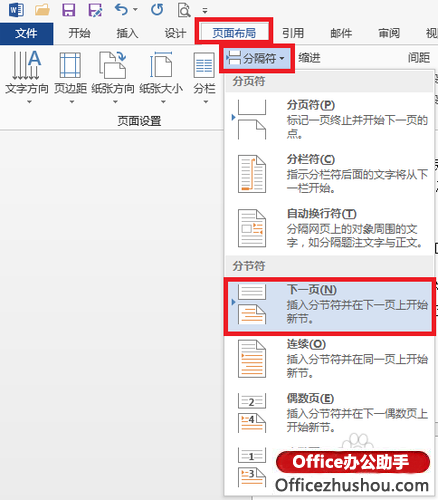This screenshot has width=438, height=500.
Task: Expand the 页边距 dropdown arrow
Action: pos(72,101)
